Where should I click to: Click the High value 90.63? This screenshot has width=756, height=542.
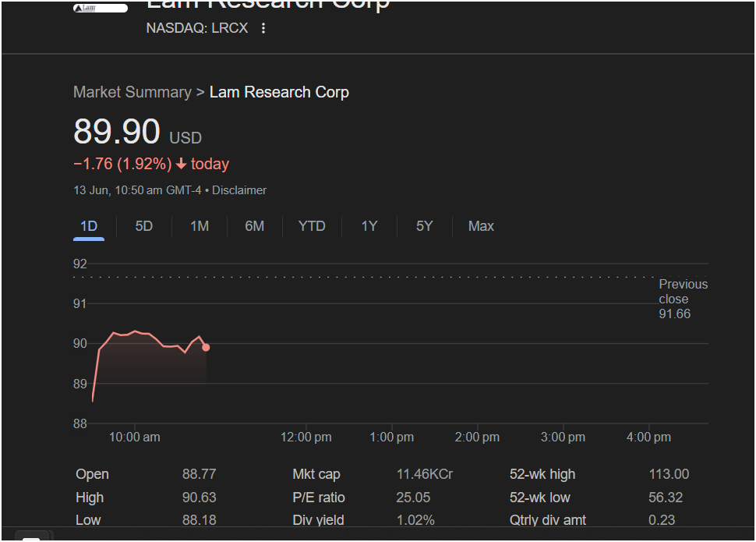(199, 497)
